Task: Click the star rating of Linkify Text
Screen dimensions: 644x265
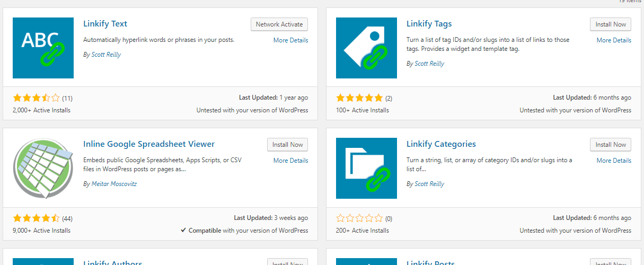Action: tap(36, 98)
